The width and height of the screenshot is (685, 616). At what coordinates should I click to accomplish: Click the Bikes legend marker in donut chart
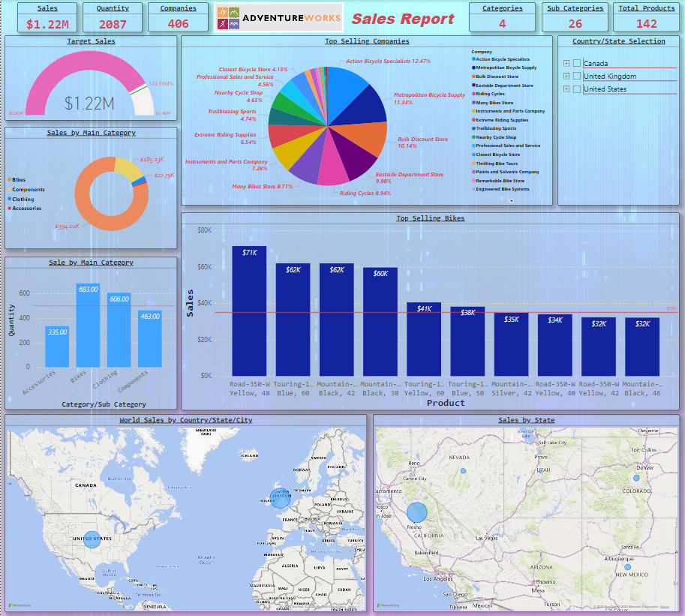pos(9,180)
